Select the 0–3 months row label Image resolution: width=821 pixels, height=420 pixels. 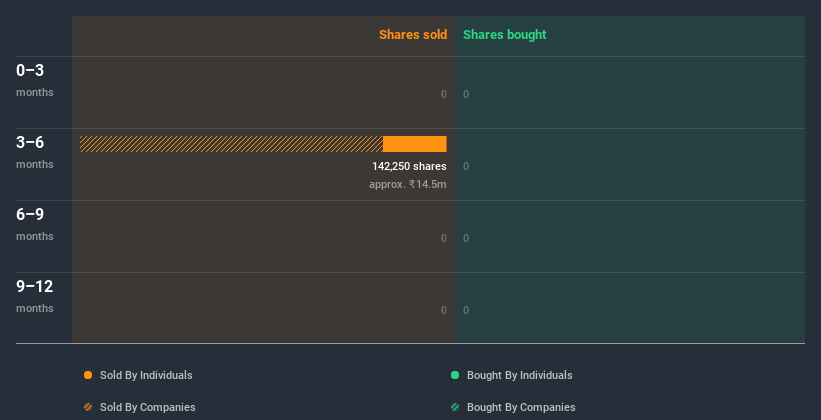coord(35,80)
